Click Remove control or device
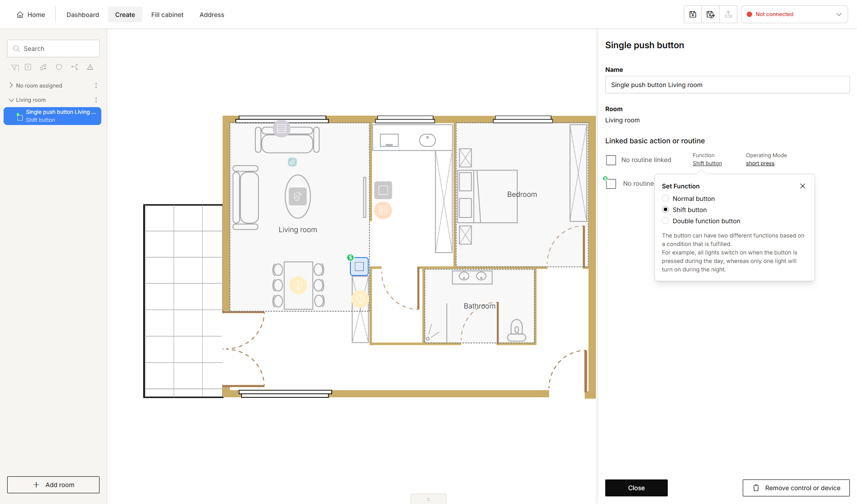 796,488
